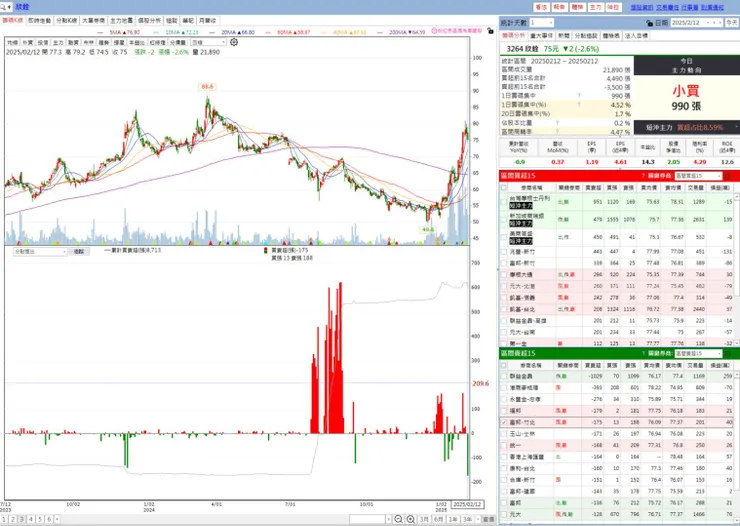Switch to the 個股分析 tab

click(x=149, y=21)
